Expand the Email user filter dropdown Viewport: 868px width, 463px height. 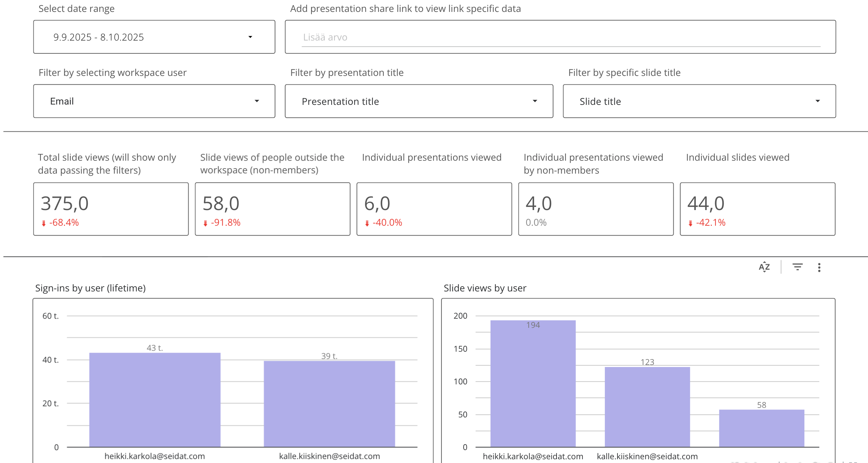(257, 101)
